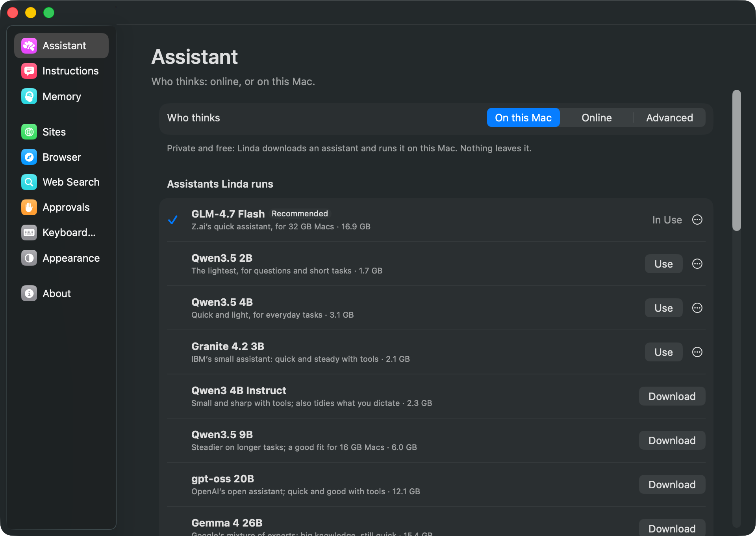756x536 pixels.
Task: Click the Recommended badge on GLM-4.7 Flash
Action: [x=300, y=214]
